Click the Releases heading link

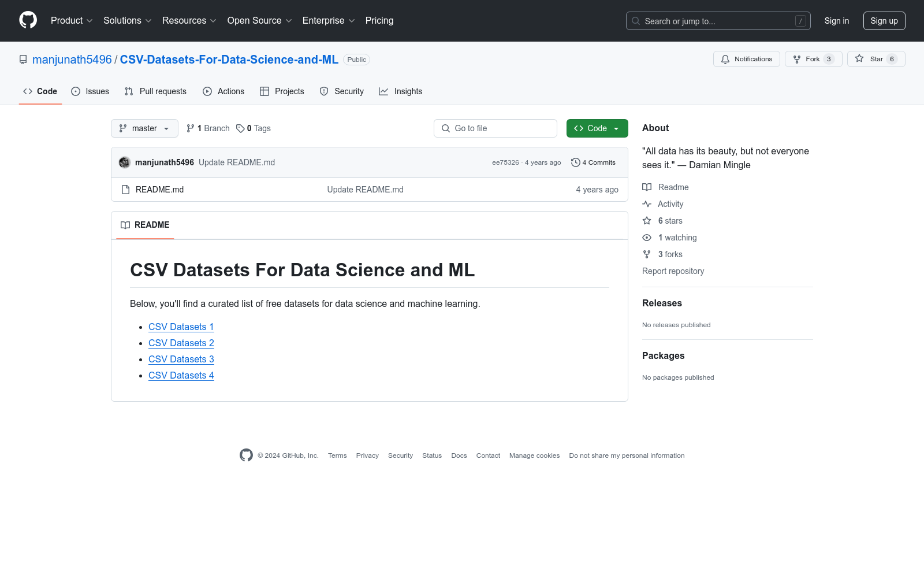point(662,303)
